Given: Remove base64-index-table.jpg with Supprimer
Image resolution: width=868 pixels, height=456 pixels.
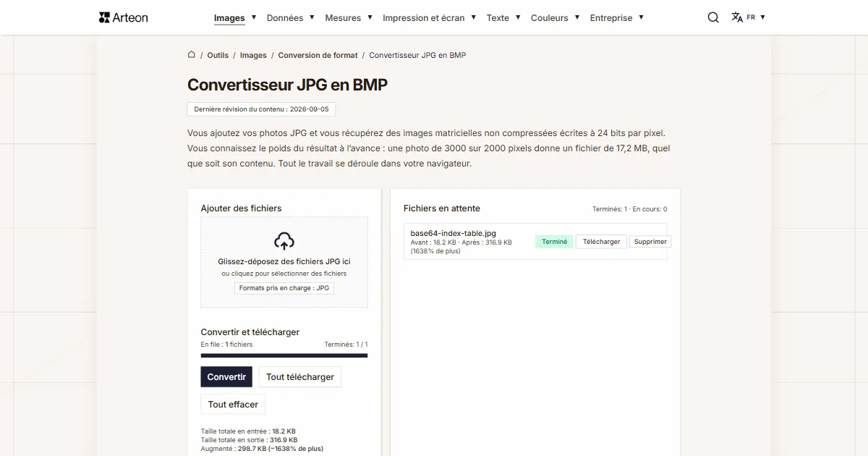Looking at the screenshot, I should (650, 242).
